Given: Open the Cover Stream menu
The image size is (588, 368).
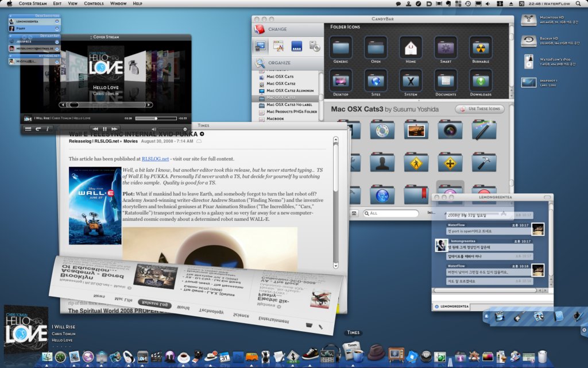Looking at the screenshot, I should (x=33, y=3).
